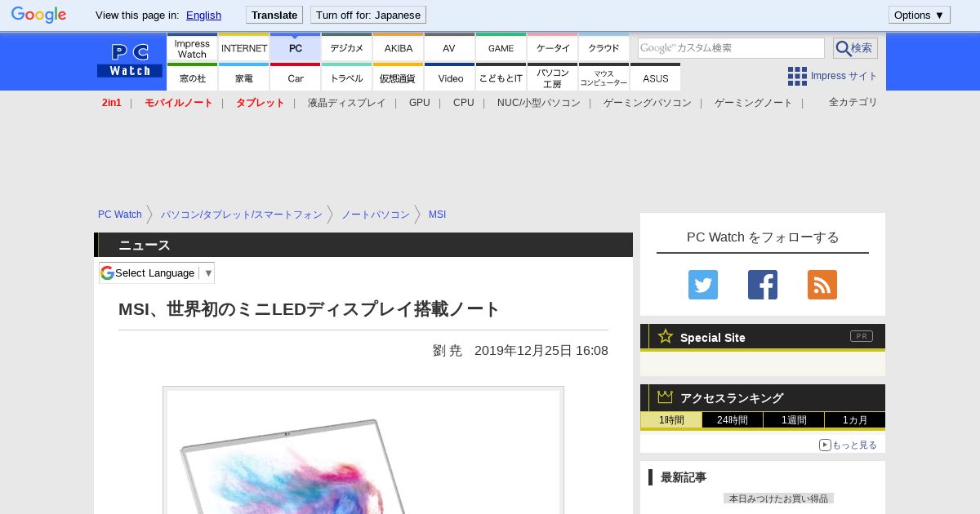Open the 仮想通貨 tab
Image resolution: width=980 pixels, height=514 pixels.
pos(399,78)
